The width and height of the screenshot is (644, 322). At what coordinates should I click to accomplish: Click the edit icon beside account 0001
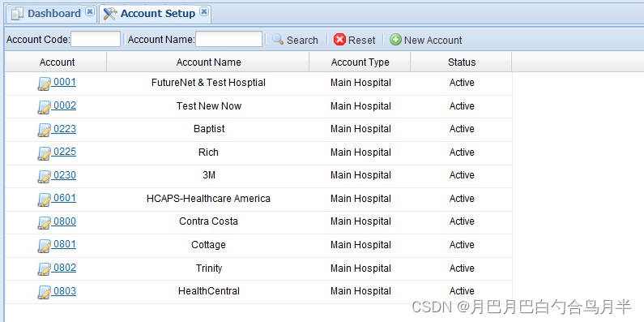coord(45,84)
